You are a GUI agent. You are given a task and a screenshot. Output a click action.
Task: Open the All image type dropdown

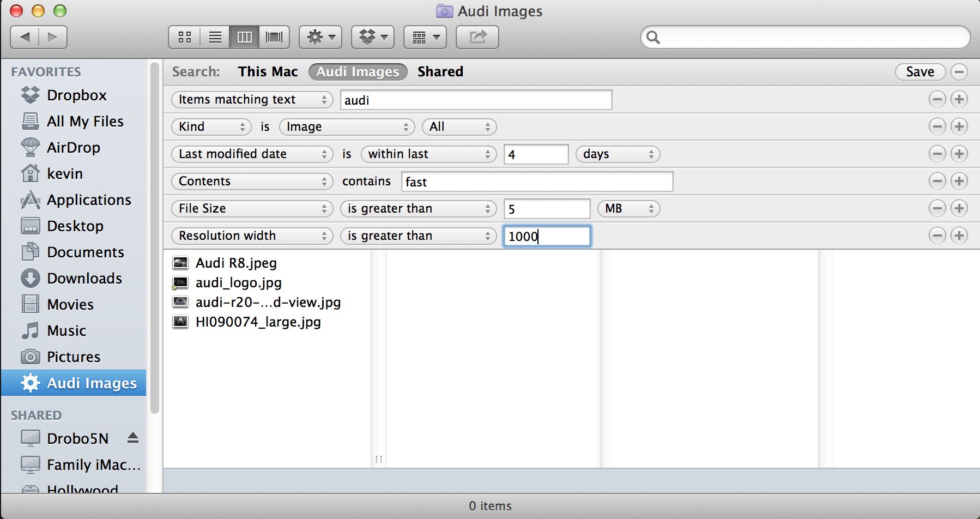tap(459, 126)
